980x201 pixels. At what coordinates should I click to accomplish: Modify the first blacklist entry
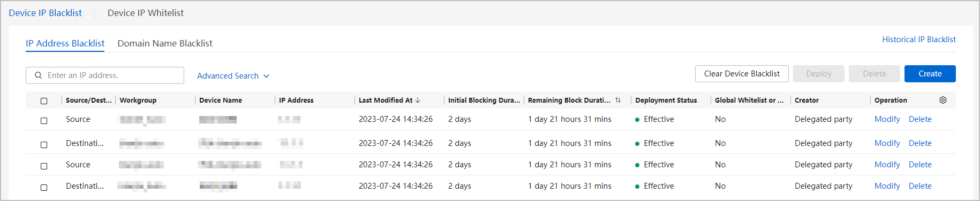pyautogui.click(x=887, y=119)
